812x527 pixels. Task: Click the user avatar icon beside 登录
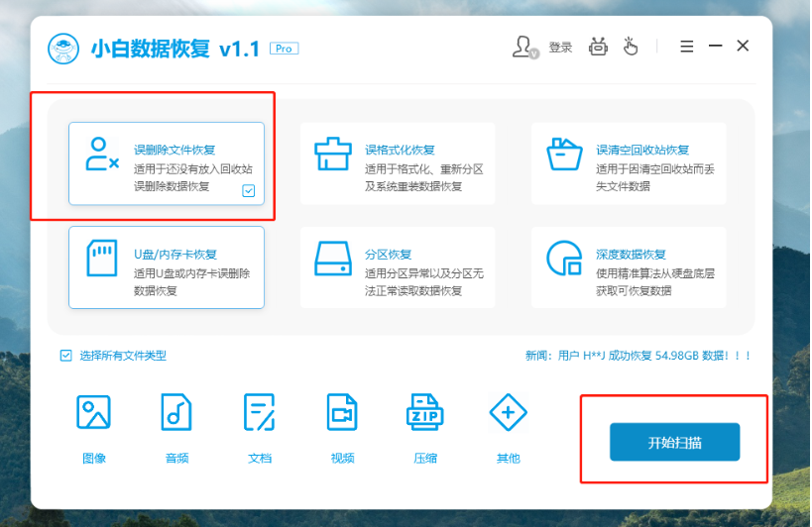[524, 47]
